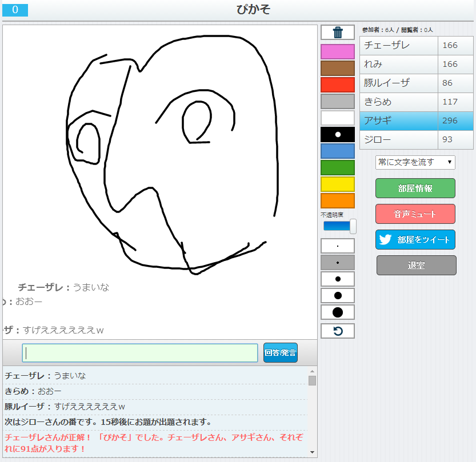This screenshot has height=462, width=476.
Task: Select the smallest brush size dot
Action: pyautogui.click(x=338, y=246)
